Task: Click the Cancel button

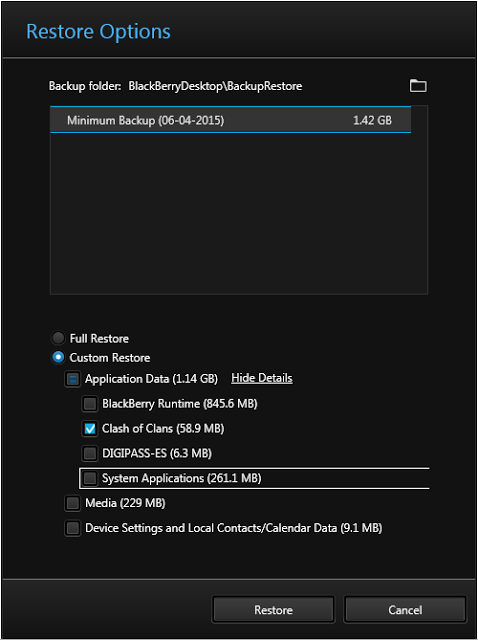Action: (405, 610)
